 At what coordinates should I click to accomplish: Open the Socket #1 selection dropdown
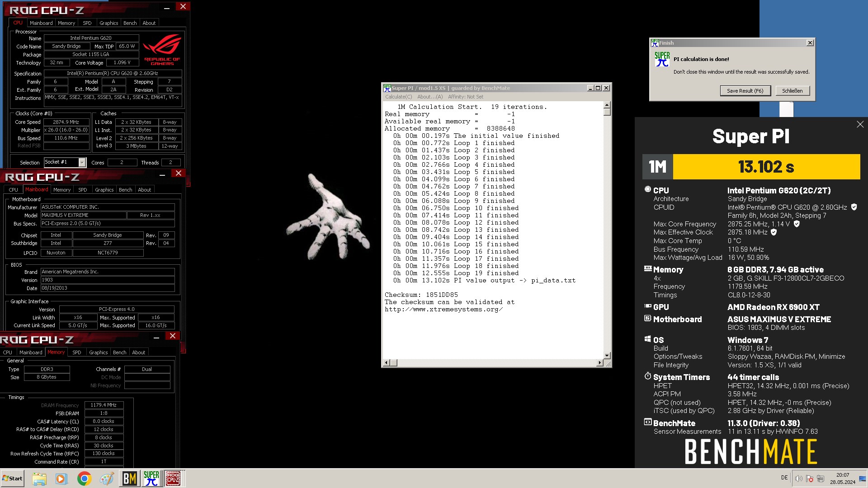tap(82, 162)
